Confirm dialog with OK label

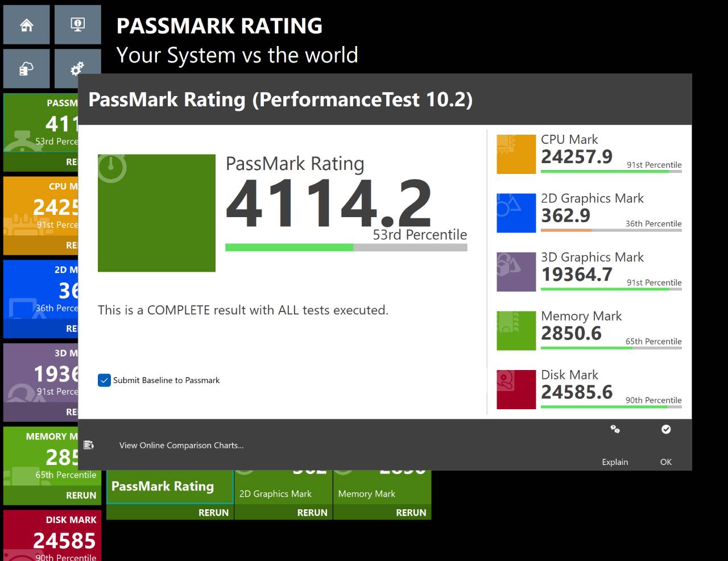(666, 462)
